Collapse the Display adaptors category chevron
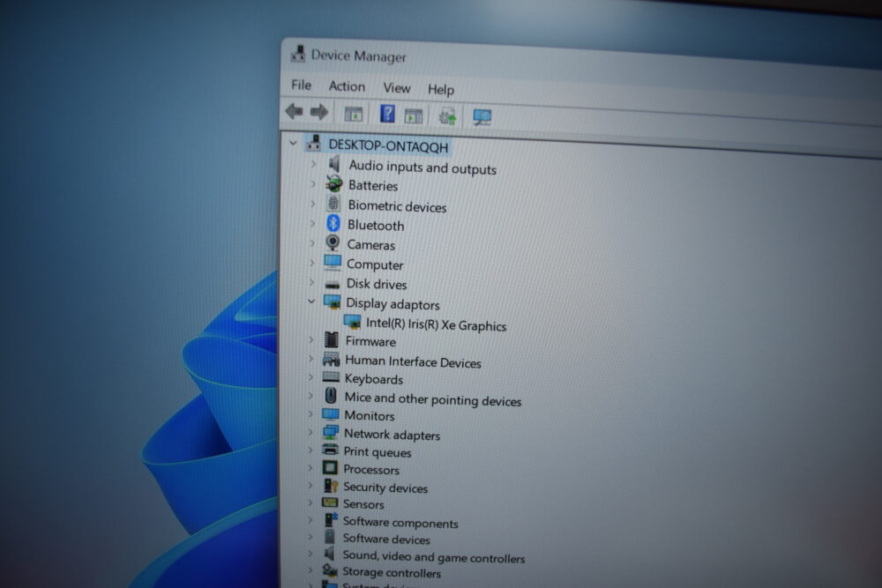882x588 pixels. click(311, 301)
